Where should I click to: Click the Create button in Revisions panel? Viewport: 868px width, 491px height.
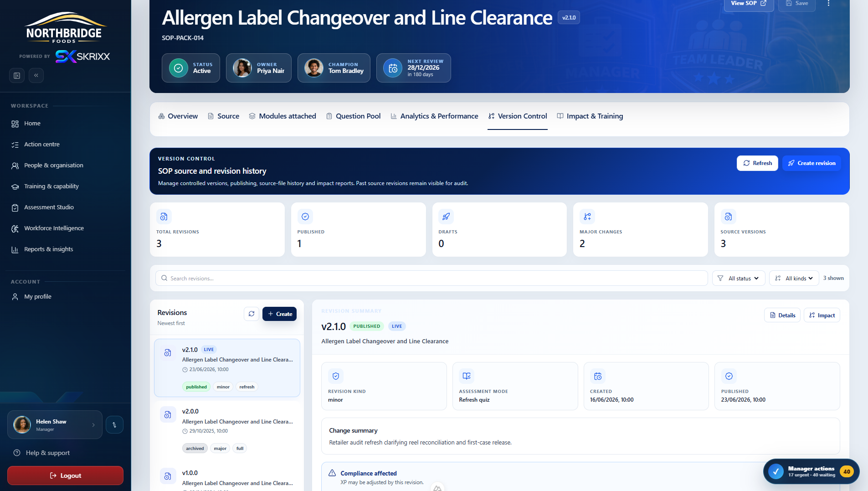(279, 314)
